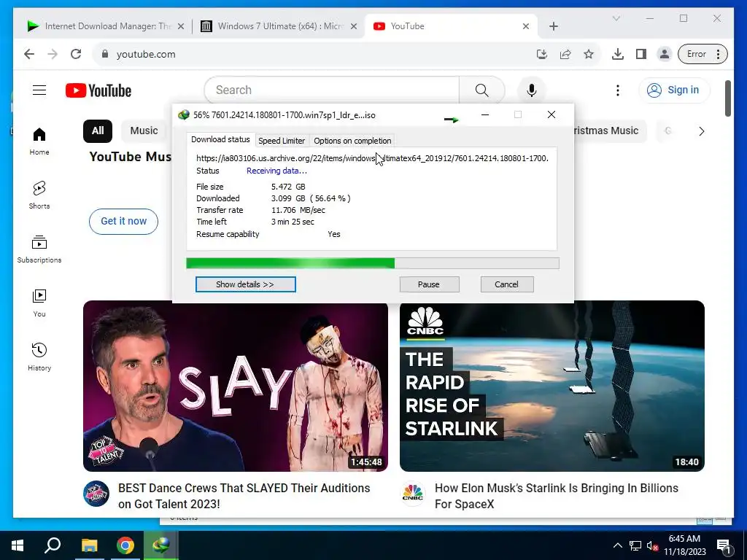Open How Elon Musk's Starlink title link

557,496
